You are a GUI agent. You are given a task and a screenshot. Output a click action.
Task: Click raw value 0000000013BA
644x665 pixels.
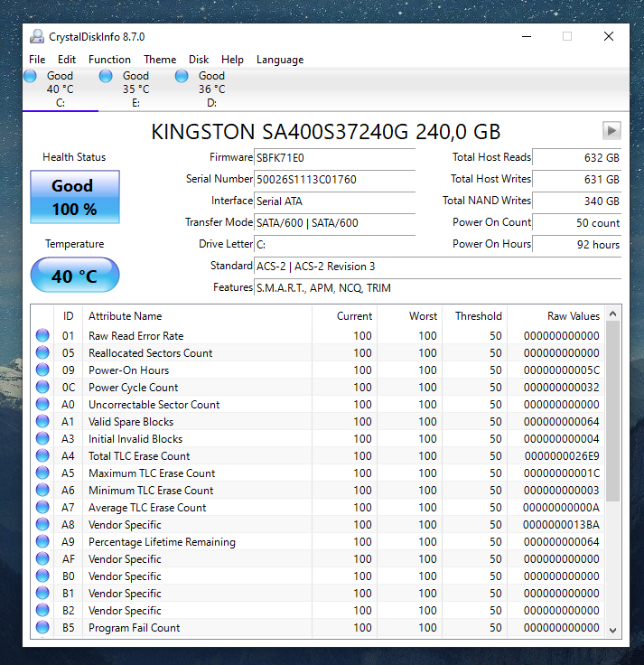coord(561,525)
